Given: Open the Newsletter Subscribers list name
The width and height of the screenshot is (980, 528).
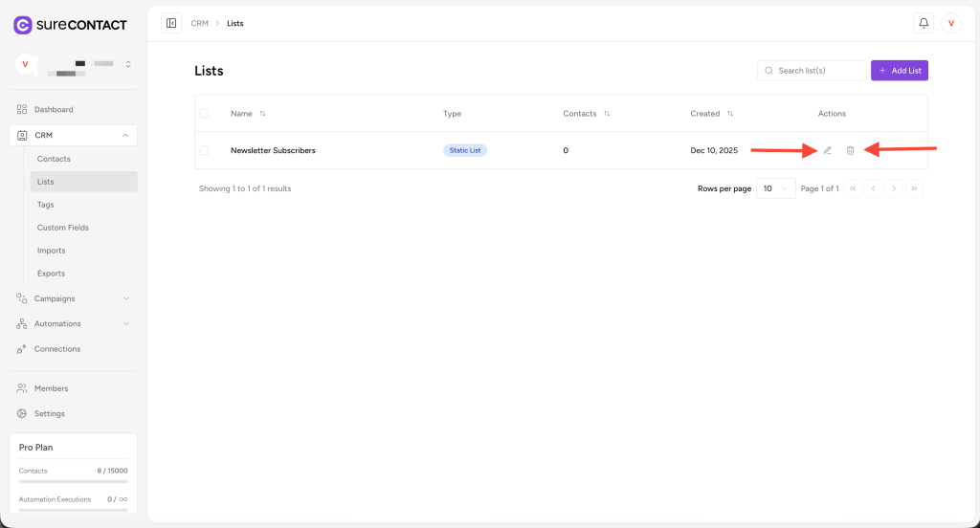Looking at the screenshot, I should click(x=273, y=150).
